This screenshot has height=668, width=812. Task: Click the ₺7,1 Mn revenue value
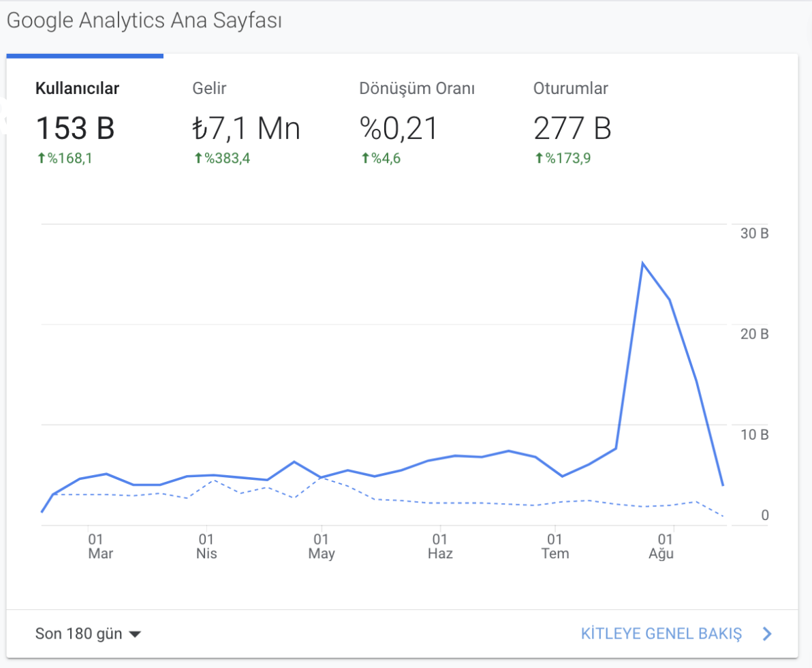[x=247, y=128]
